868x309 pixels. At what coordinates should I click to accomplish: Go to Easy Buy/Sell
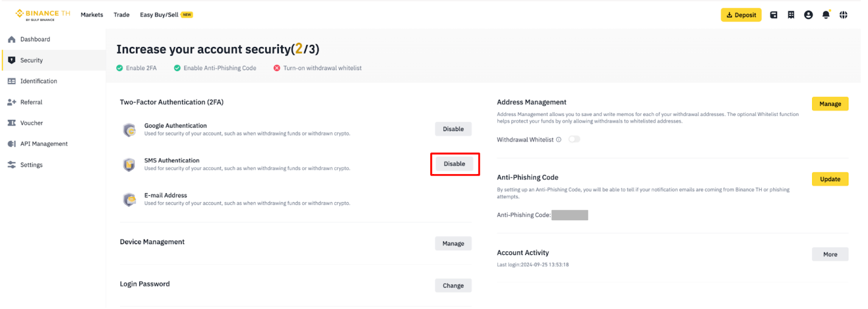click(x=159, y=15)
